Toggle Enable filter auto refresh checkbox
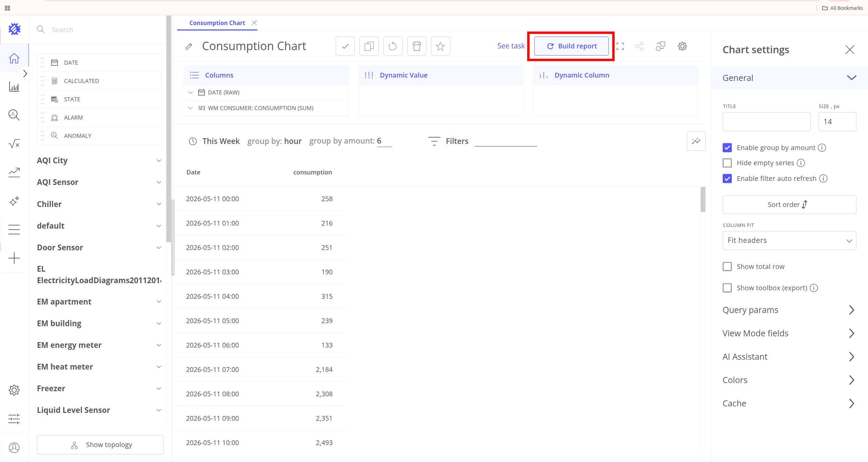Image resolution: width=868 pixels, height=462 pixels. (727, 178)
